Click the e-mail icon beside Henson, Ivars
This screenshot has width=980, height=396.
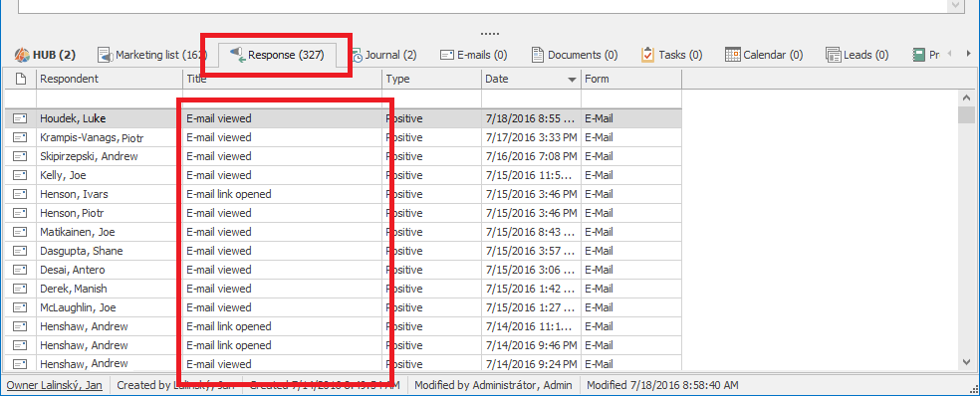20,194
